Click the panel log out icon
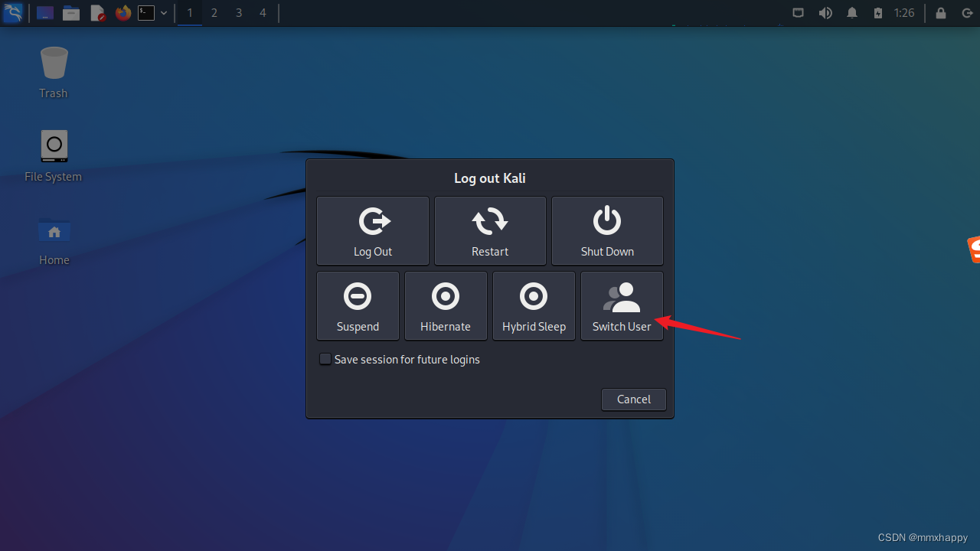The height and width of the screenshot is (551, 980). pos(967,13)
